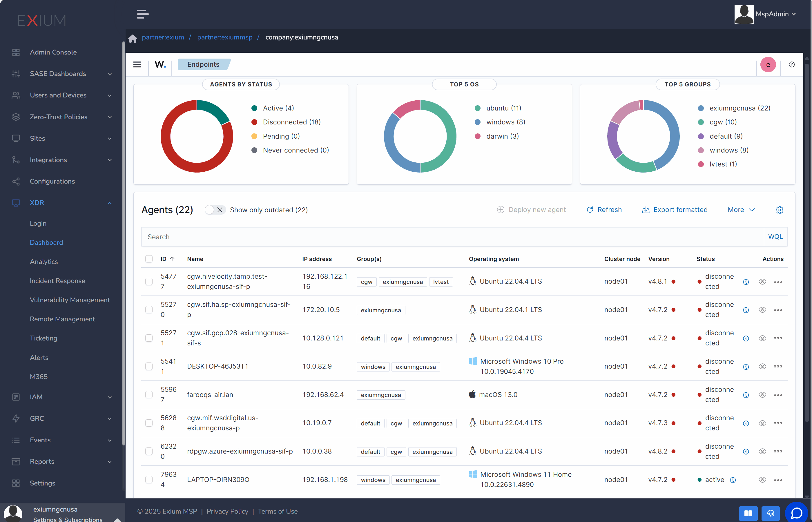Collapse the sidebar with the top menu icon

click(143, 14)
